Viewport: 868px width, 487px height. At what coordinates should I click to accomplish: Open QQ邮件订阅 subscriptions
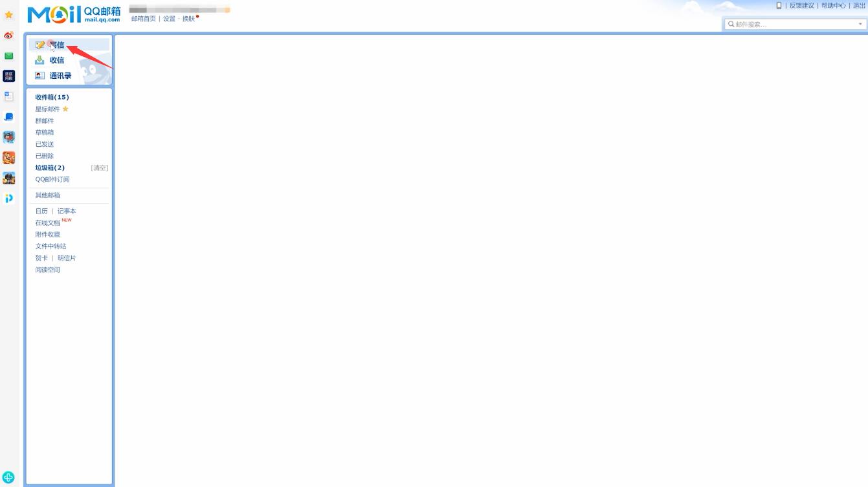pyautogui.click(x=52, y=179)
